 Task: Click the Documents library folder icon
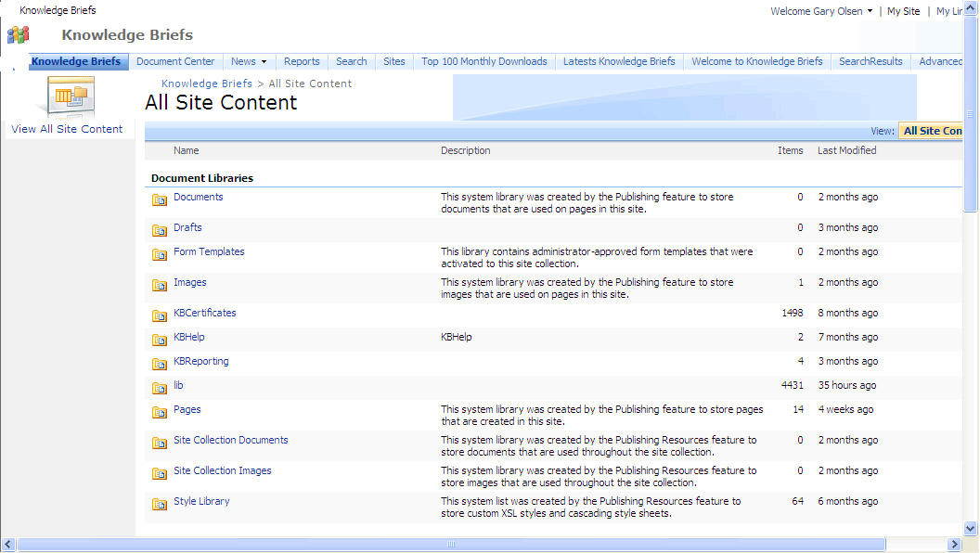(x=160, y=199)
